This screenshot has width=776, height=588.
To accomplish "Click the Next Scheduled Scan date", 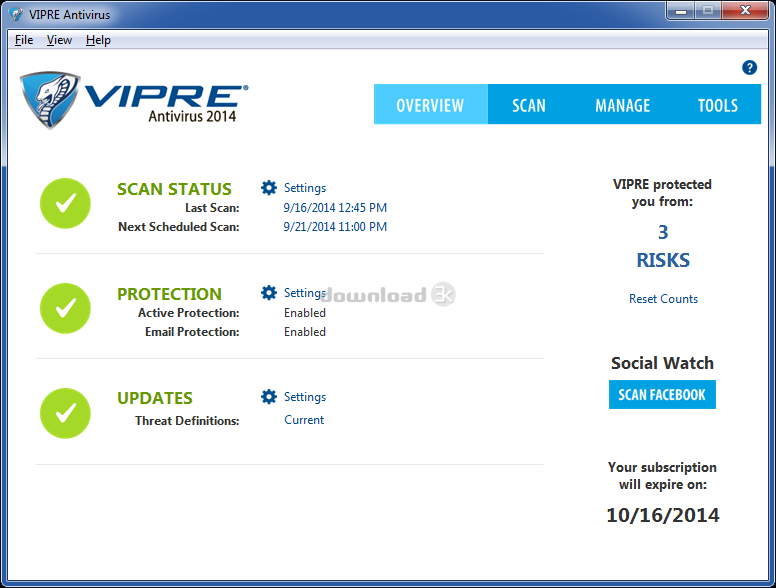I will click(335, 227).
